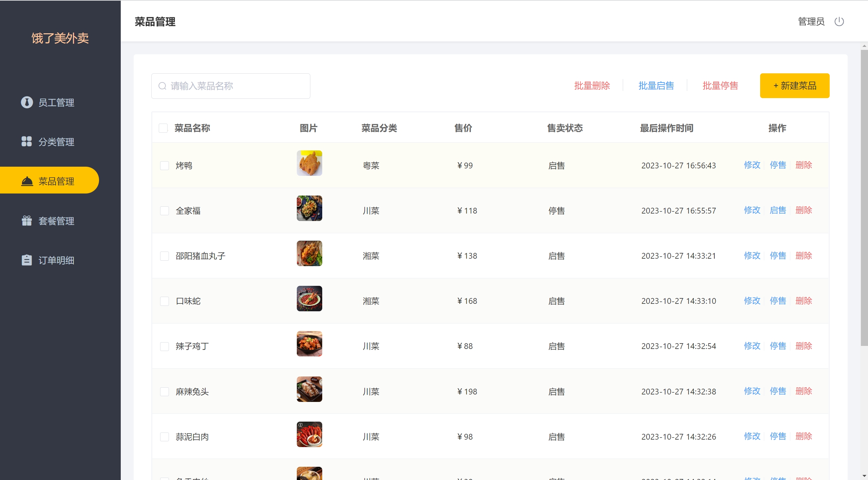Tick the 口味蛇 row checkbox
The width and height of the screenshot is (868, 480).
tap(165, 301)
